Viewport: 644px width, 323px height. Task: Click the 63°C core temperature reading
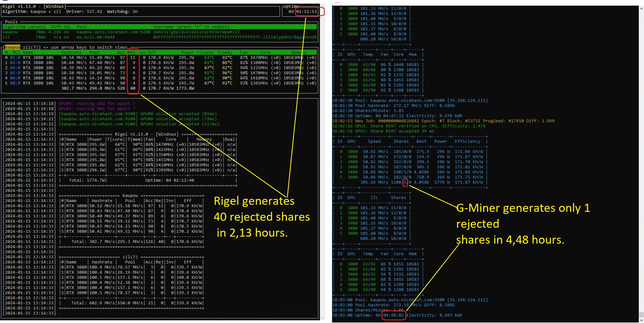pos(209,58)
